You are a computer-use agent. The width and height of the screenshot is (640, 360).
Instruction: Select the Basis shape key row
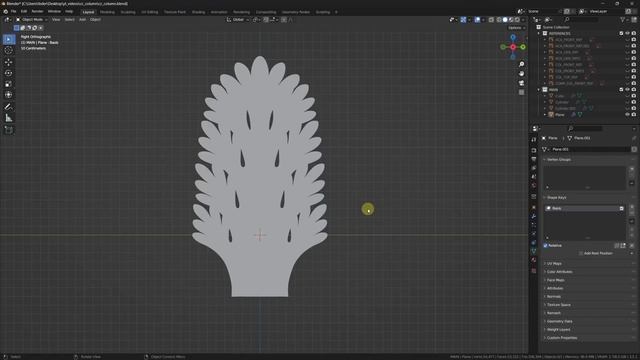(584, 209)
